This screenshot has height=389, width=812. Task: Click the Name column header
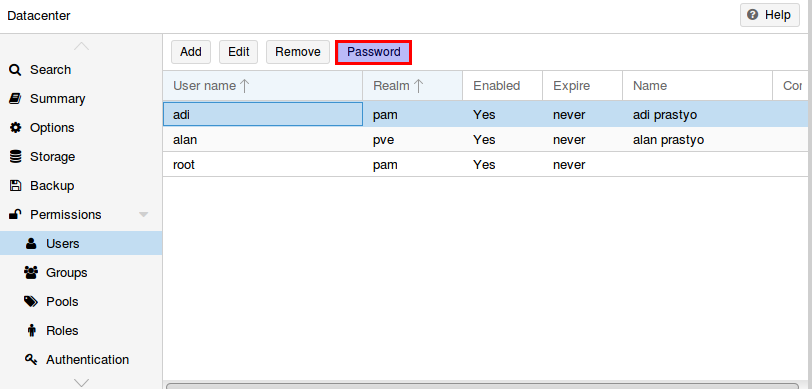697,85
